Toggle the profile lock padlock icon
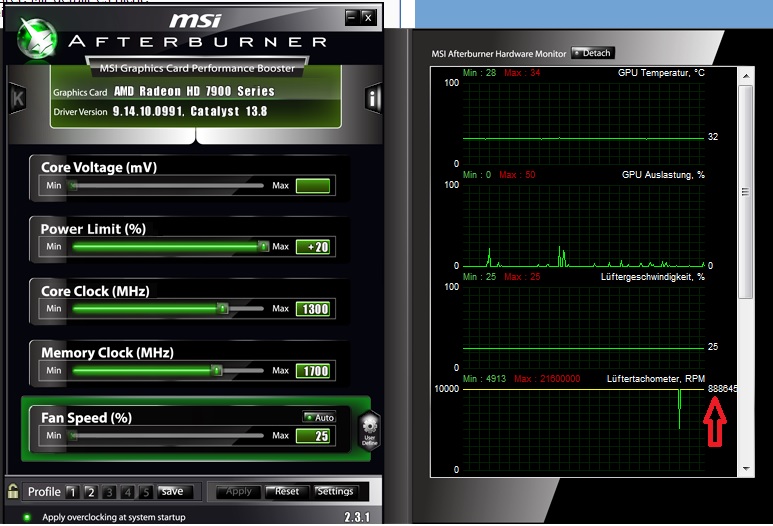Viewport: 773px width, 526px height. pos(13,491)
